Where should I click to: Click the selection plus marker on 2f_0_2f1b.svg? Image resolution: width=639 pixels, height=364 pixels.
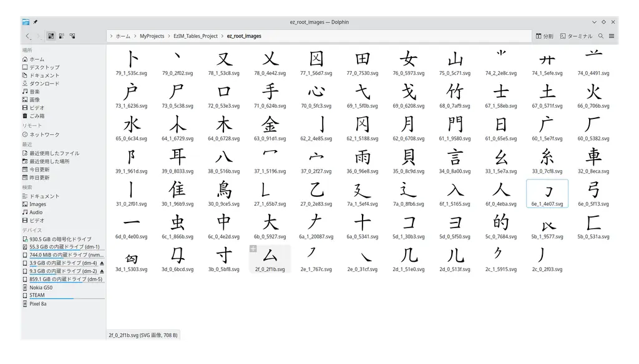(253, 249)
